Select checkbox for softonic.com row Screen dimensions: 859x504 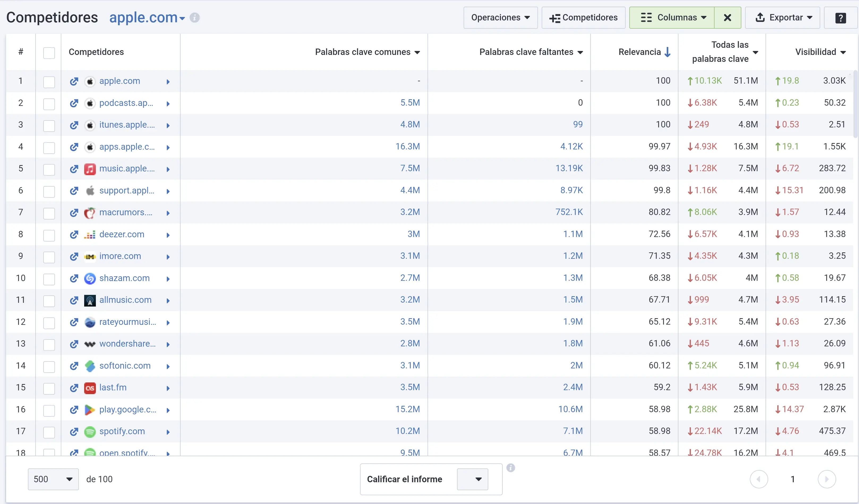point(49,366)
